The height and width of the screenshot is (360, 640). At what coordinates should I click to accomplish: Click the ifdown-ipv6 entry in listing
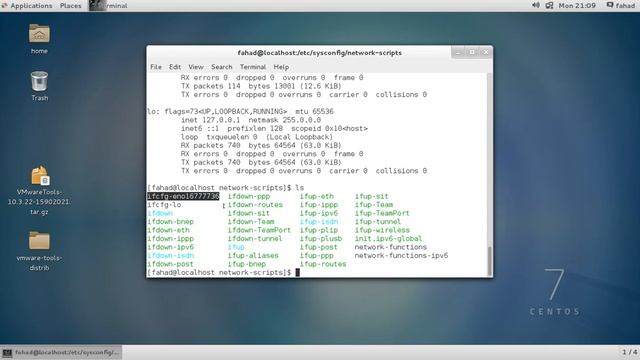click(x=170, y=247)
